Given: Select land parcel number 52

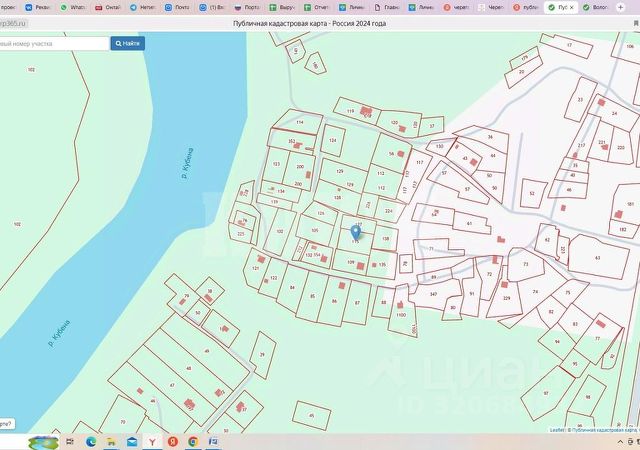Looking at the screenshot, I should [531, 193].
